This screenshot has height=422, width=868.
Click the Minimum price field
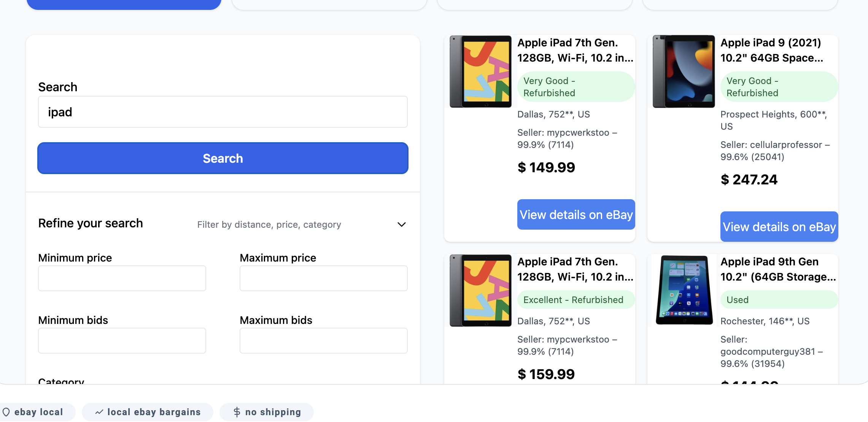pyautogui.click(x=121, y=278)
